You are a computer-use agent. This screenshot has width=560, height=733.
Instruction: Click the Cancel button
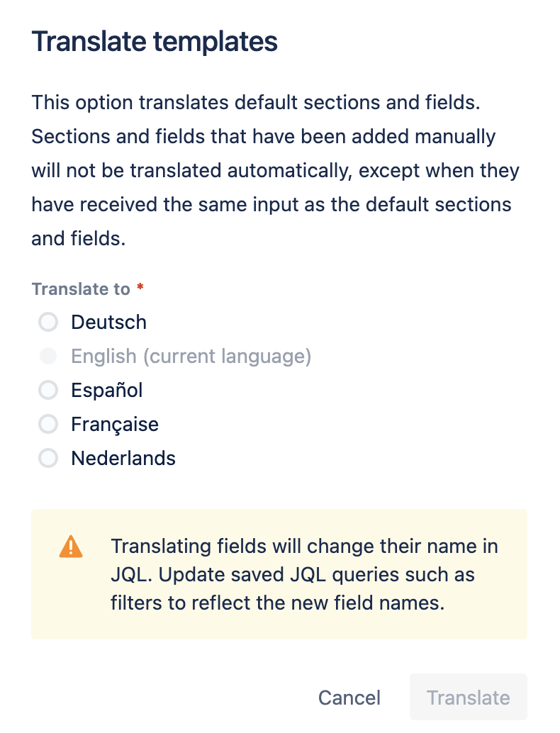[x=349, y=698]
